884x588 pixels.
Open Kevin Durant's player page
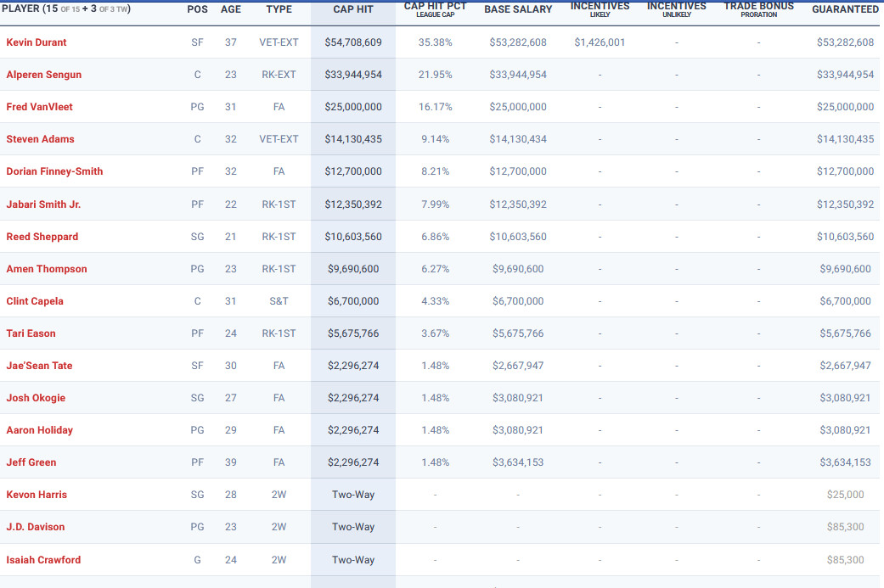pos(36,42)
